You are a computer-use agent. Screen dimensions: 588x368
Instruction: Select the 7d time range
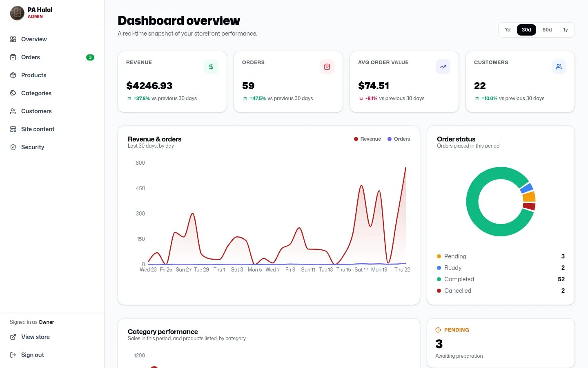coord(508,30)
